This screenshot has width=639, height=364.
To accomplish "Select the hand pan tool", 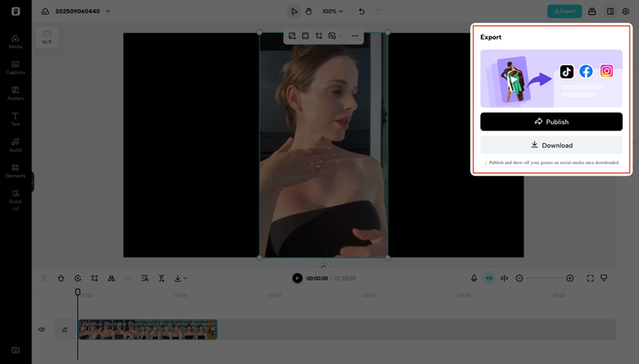I will pos(309,11).
